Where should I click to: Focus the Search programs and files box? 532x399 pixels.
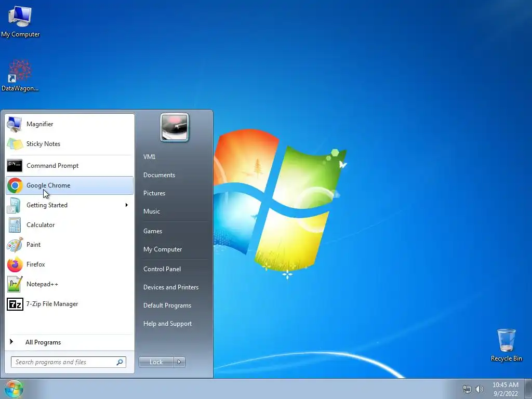coord(69,362)
